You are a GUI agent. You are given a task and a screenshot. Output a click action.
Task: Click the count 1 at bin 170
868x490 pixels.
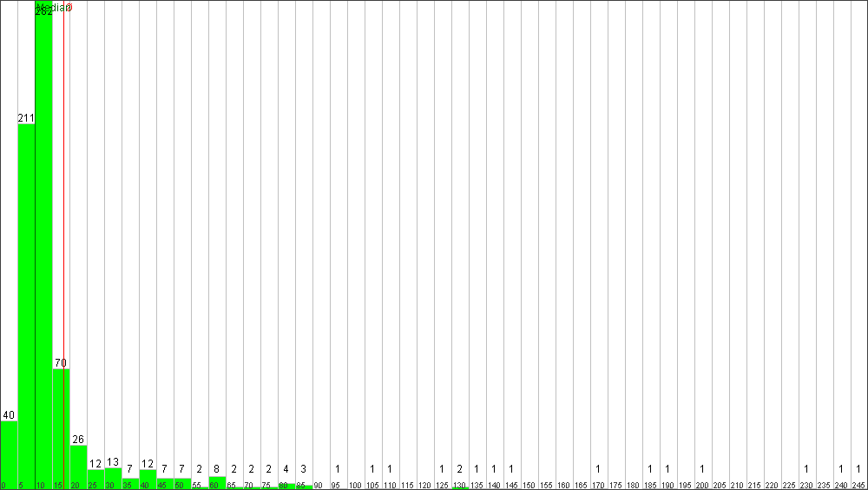pyautogui.click(x=598, y=469)
